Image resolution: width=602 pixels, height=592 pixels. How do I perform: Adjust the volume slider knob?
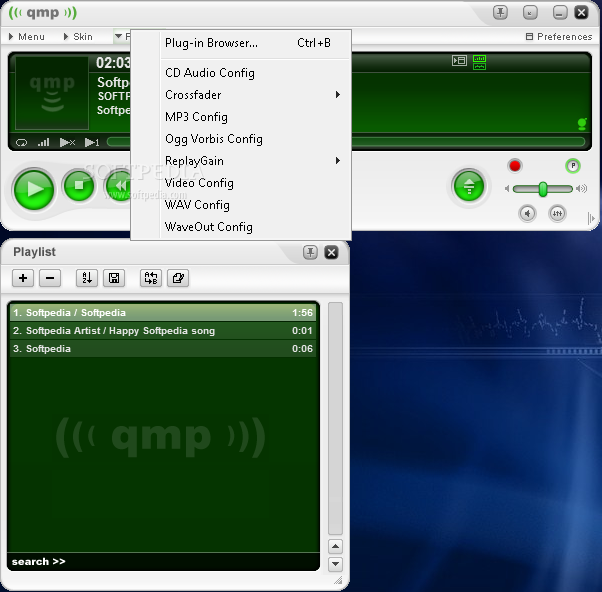point(543,189)
